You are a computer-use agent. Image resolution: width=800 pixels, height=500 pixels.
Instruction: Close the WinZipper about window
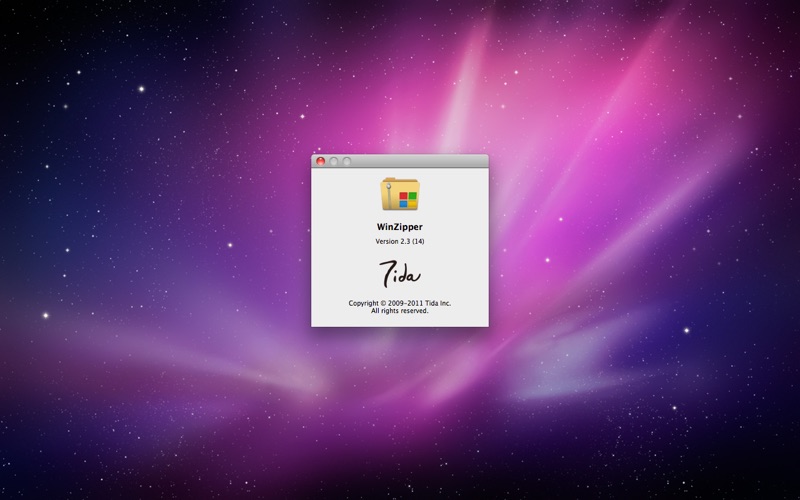(320, 161)
